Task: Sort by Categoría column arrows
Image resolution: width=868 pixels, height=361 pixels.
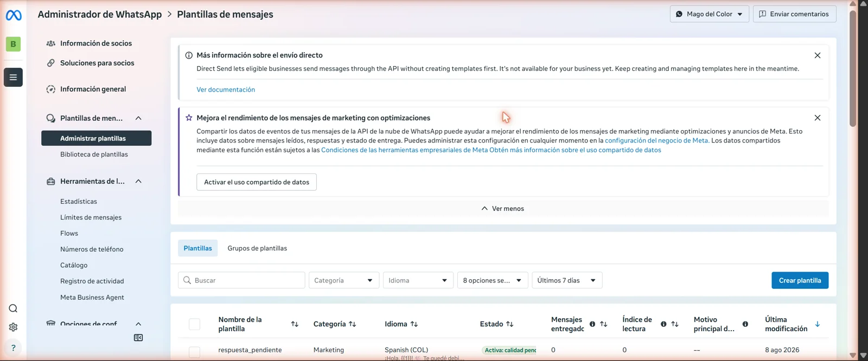Action: [353, 324]
